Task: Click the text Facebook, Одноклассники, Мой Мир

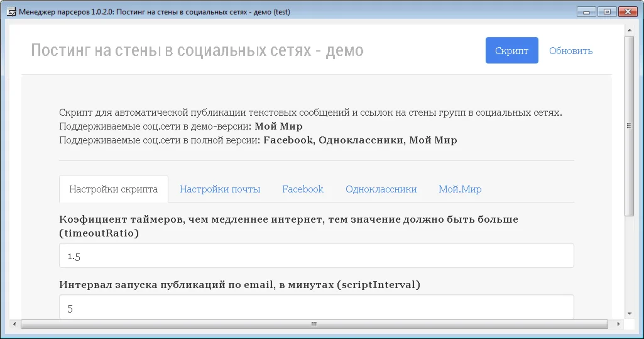Action: (x=360, y=140)
